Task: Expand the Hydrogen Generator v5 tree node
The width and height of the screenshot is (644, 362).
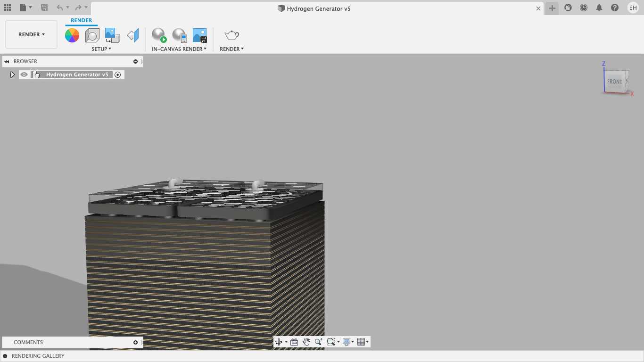Action: (x=12, y=74)
